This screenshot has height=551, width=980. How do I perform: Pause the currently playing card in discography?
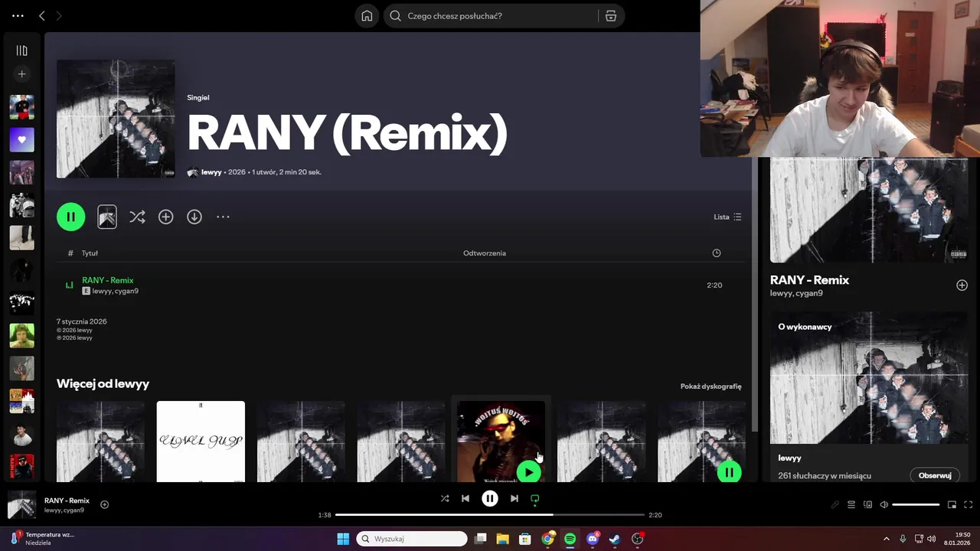(729, 472)
